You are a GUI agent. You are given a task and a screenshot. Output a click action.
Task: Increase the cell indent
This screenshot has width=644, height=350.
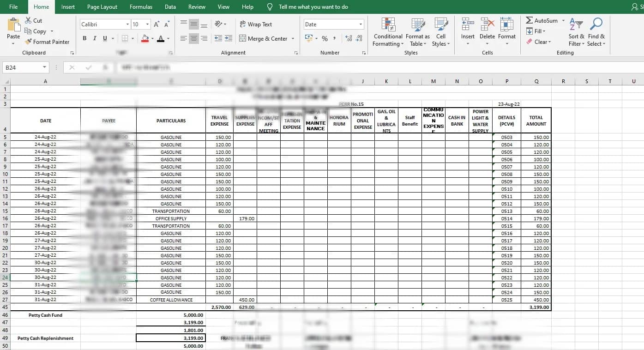229,38
